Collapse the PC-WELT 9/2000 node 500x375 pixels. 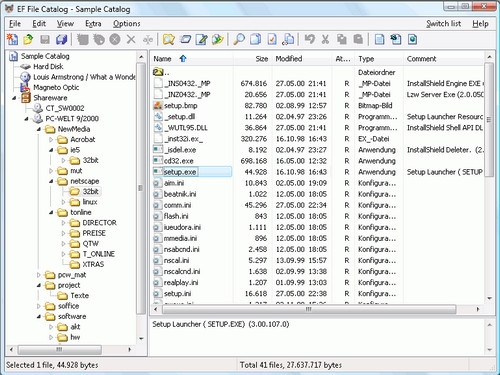26,119
